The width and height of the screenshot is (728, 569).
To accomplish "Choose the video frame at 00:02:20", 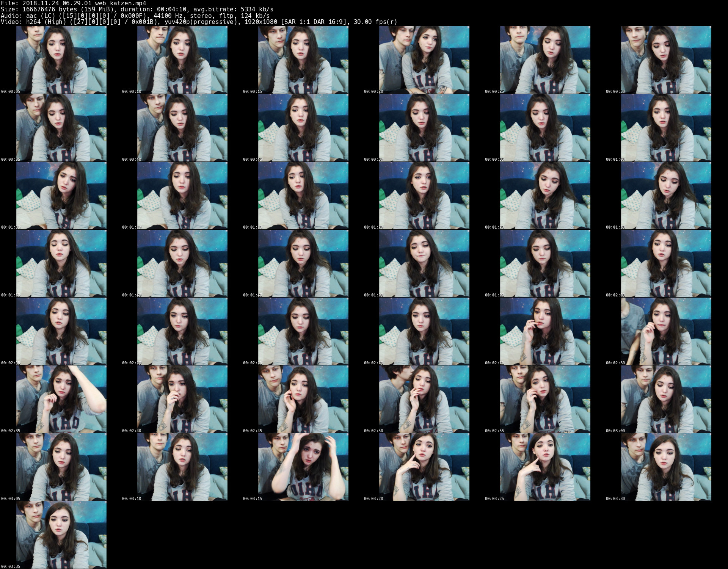I will (x=424, y=331).
